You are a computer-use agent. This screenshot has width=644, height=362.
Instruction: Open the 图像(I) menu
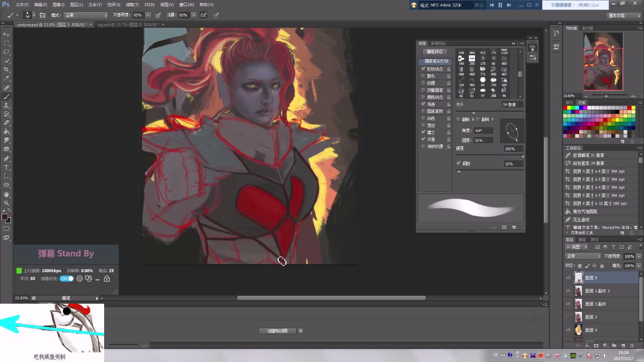point(58,5)
